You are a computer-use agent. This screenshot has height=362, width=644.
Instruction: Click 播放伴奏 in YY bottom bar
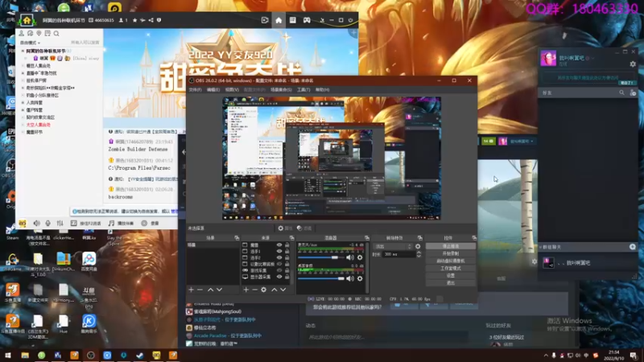[x=122, y=224]
